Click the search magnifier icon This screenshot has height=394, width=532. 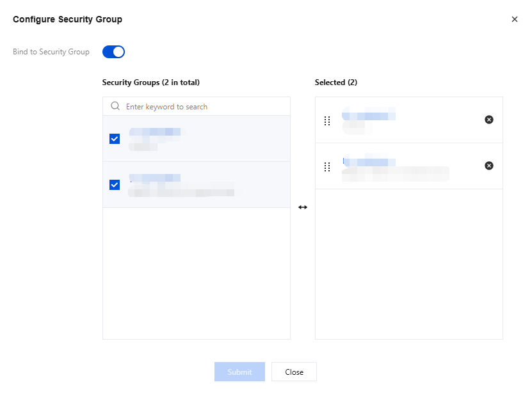[x=115, y=106]
